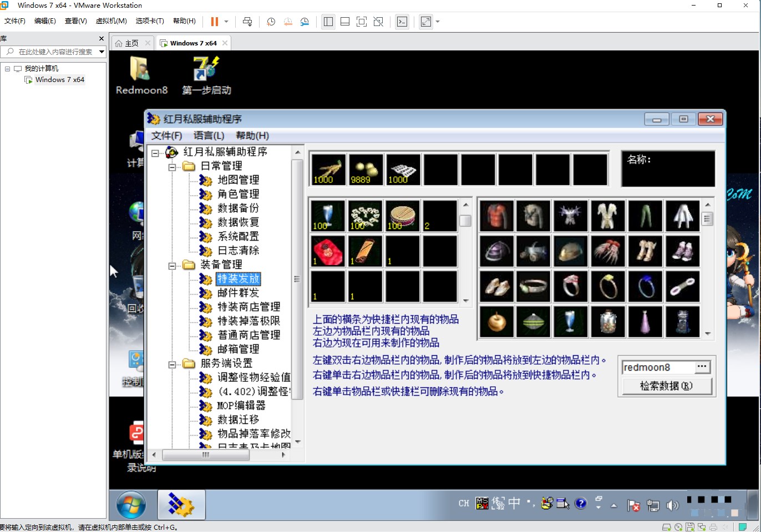
Task: Select the ginseng root item in quick bar
Action: pos(328,169)
